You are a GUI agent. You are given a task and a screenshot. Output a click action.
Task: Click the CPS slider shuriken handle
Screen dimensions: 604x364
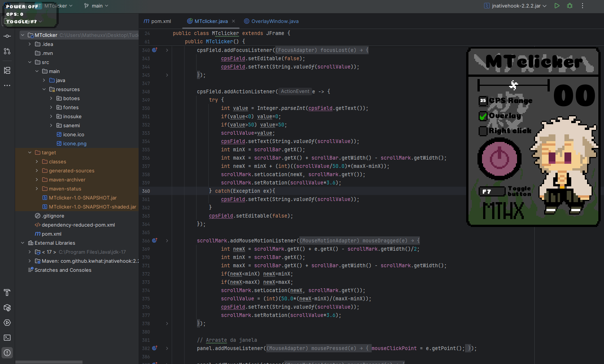(x=513, y=85)
